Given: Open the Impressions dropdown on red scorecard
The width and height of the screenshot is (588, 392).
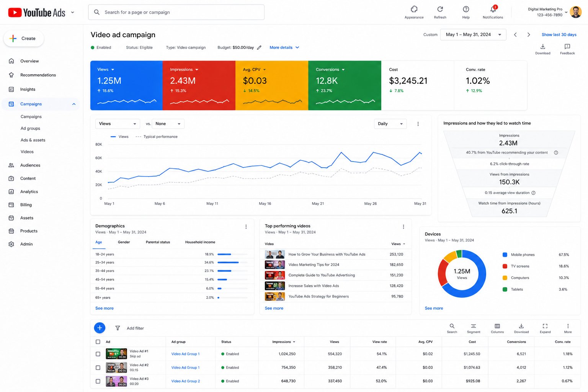Looking at the screenshot, I should [197, 70].
